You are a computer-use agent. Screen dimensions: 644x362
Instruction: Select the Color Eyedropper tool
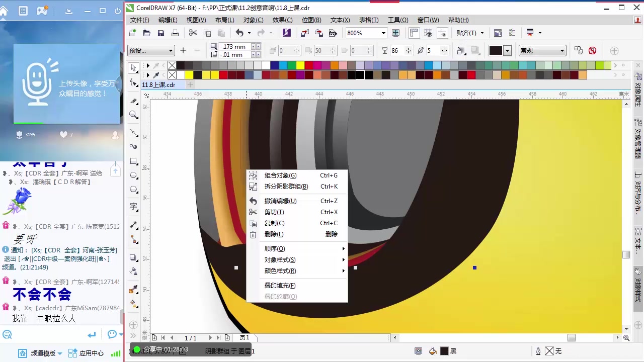(x=133, y=289)
